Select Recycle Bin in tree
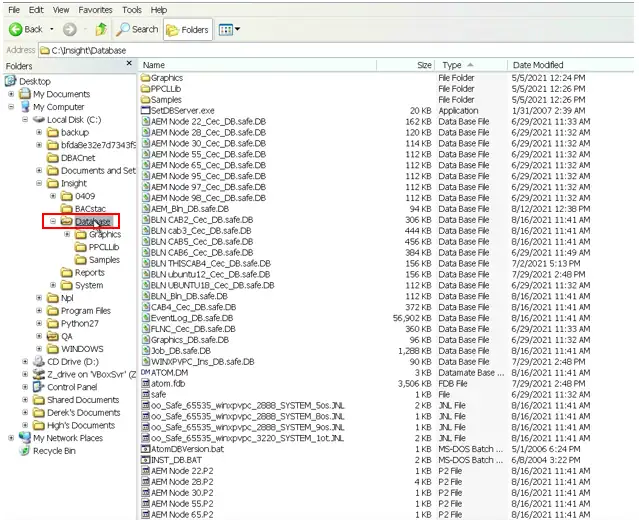This screenshot has height=520, width=639. (x=54, y=451)
